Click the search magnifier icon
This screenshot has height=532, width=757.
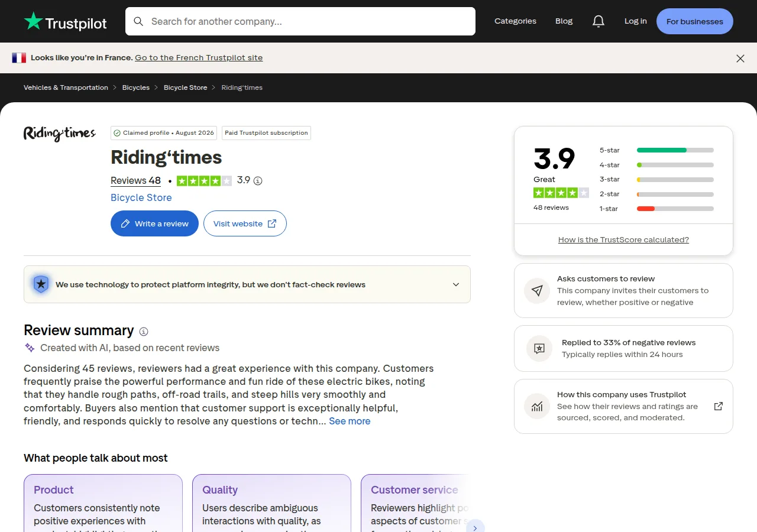(x=138, y=21)
